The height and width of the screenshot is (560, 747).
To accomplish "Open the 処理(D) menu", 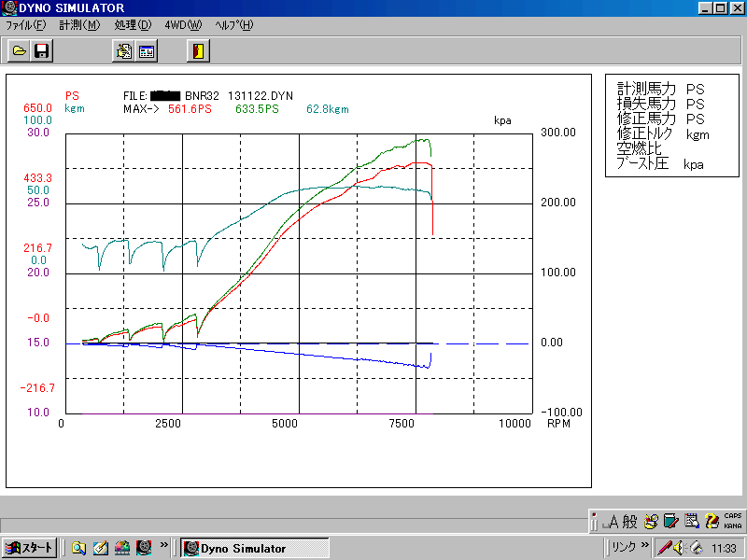I will tap(133, 25).
